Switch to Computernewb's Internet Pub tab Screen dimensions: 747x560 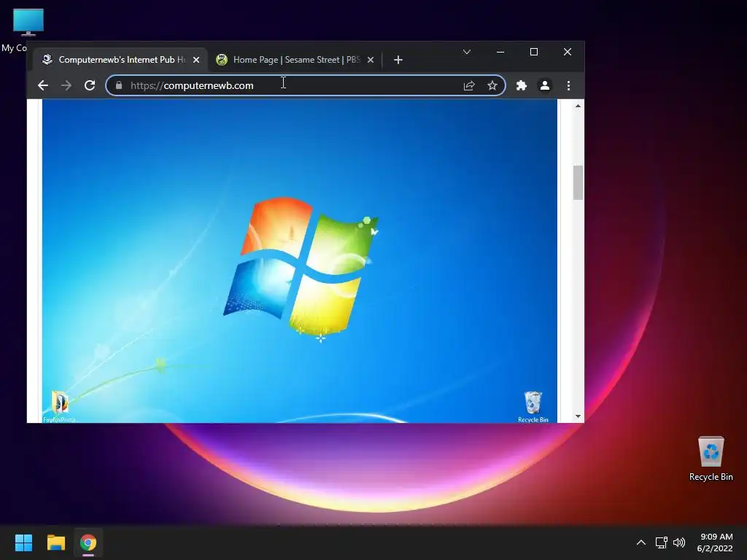pos(119,60)
